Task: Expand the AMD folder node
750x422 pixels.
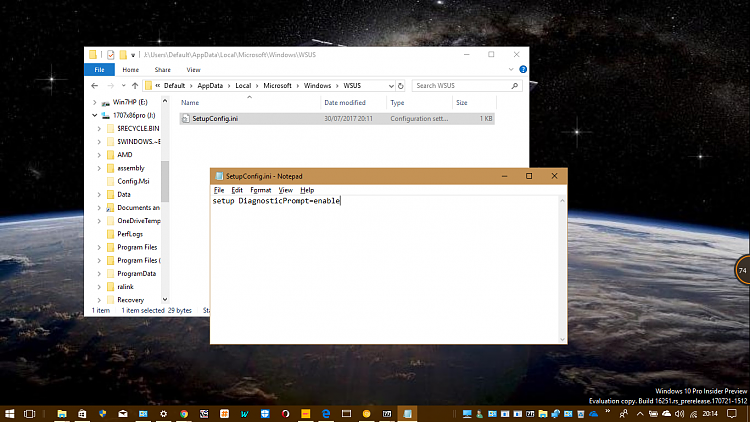Action: (99, 155)
